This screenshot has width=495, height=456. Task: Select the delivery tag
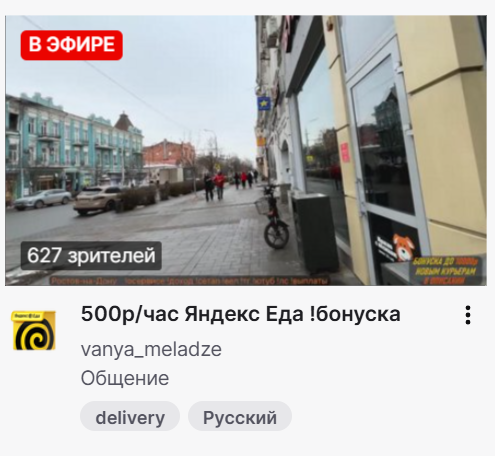pos(130,417)
